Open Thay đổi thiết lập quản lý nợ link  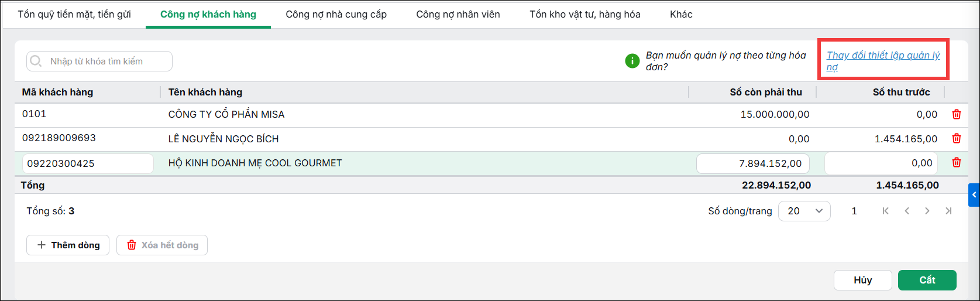[883, 61]
